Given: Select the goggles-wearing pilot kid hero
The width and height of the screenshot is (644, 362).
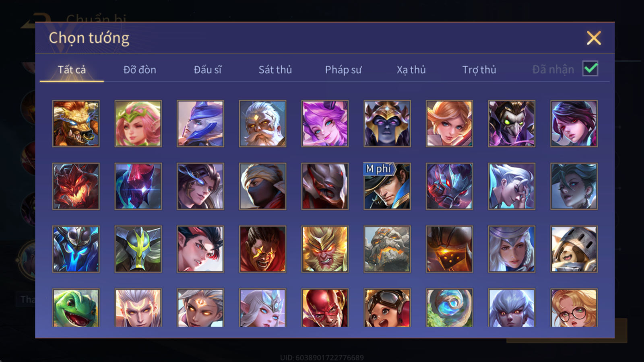Looking at the screenshot, I should (387, 308).
